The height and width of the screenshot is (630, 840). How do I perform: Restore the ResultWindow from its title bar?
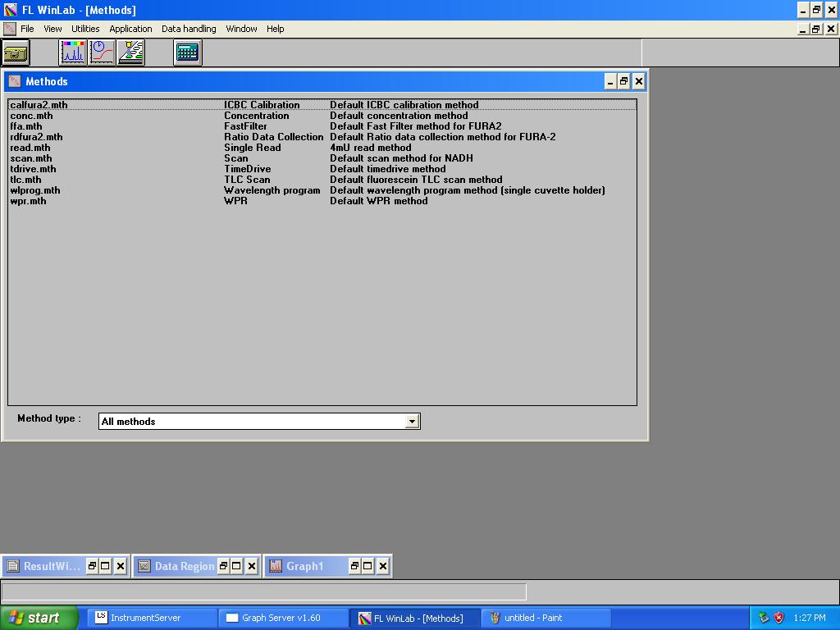pos(92,565)
